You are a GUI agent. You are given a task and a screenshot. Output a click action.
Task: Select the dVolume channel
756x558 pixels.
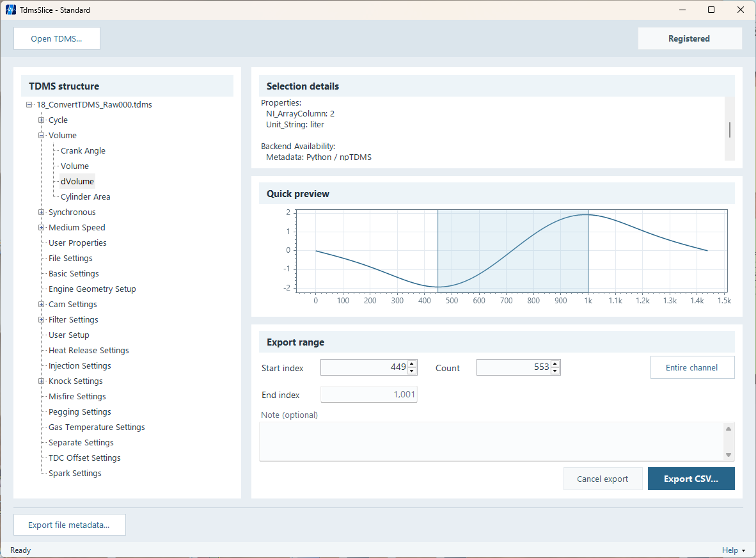pos(77,181)
